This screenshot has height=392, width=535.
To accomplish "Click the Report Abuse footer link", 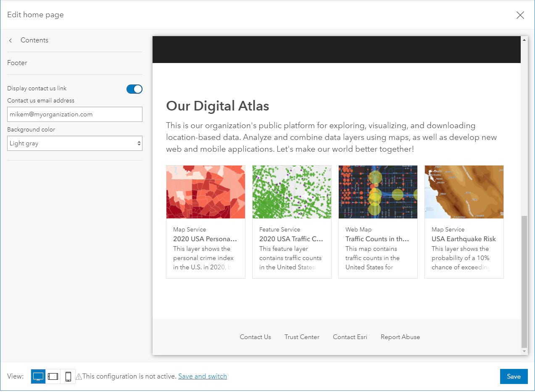I will pyautogui.click(x=400, y=337).
